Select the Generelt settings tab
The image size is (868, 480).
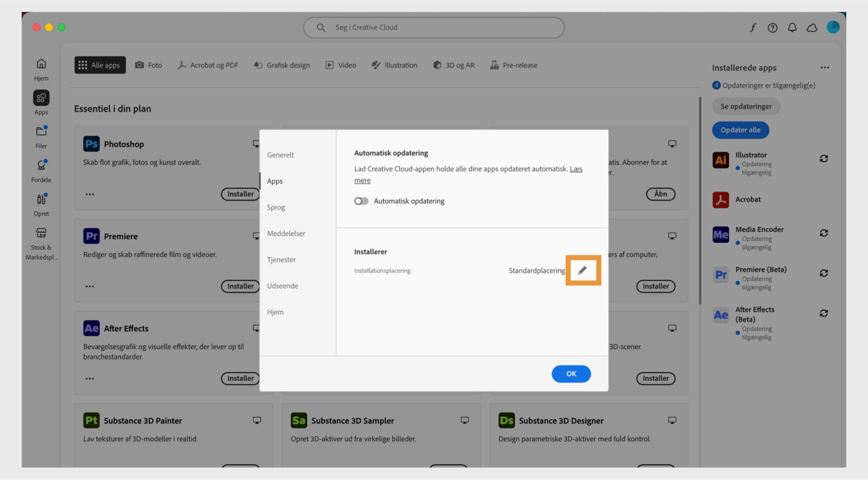280,155
